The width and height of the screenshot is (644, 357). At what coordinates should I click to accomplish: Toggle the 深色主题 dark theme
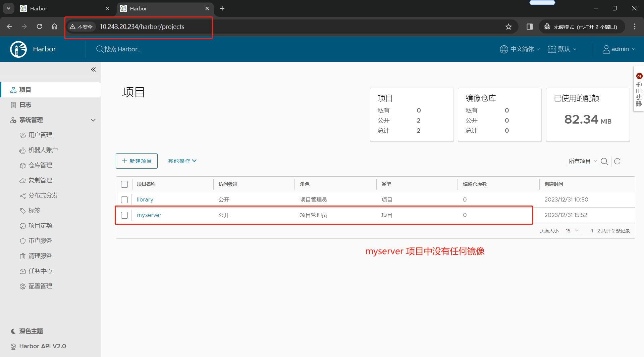pos(27,331)
